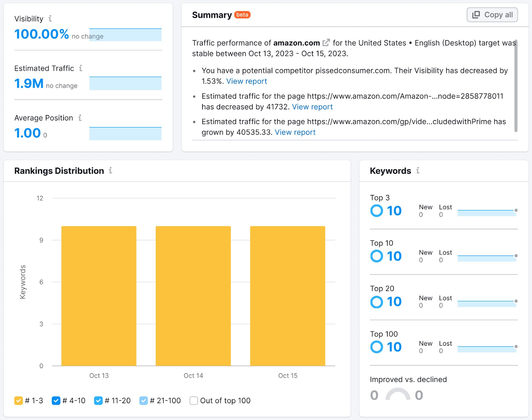Open View report for the grown traffic page
The width and height of the screenshot is (532, 420).
point(295,132)
